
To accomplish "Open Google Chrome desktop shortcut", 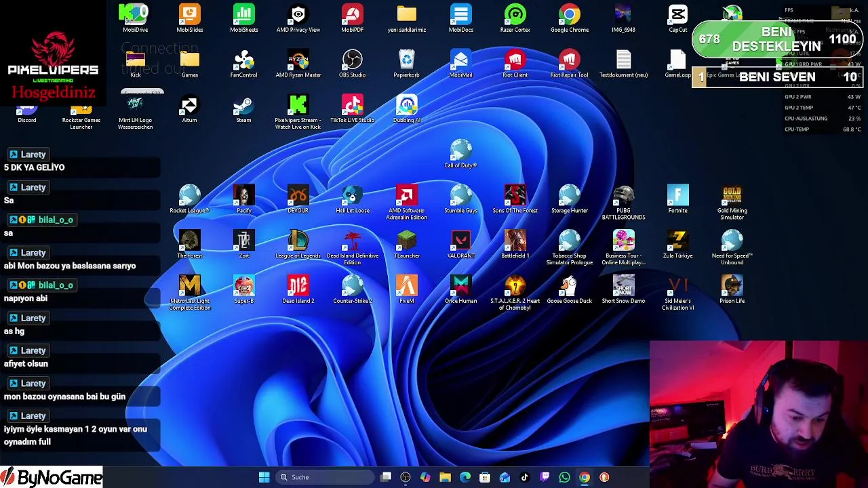I will (569, 18).
